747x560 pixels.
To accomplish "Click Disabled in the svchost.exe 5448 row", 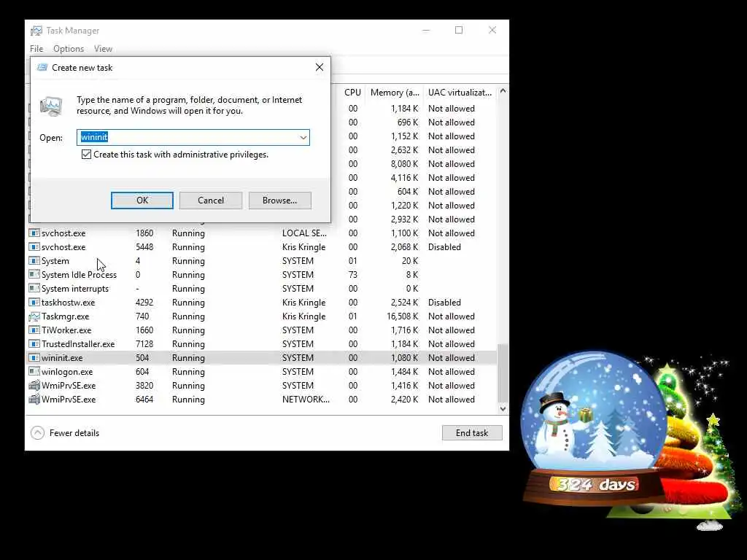I will [444, 247].
